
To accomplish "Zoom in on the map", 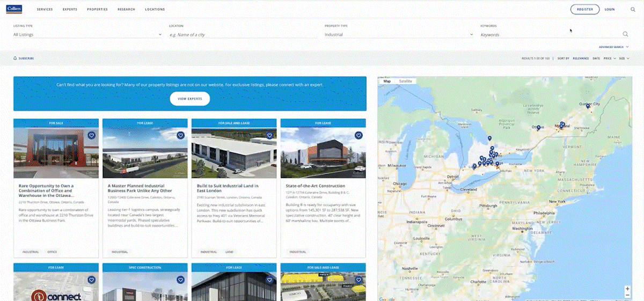I will 627,289.
